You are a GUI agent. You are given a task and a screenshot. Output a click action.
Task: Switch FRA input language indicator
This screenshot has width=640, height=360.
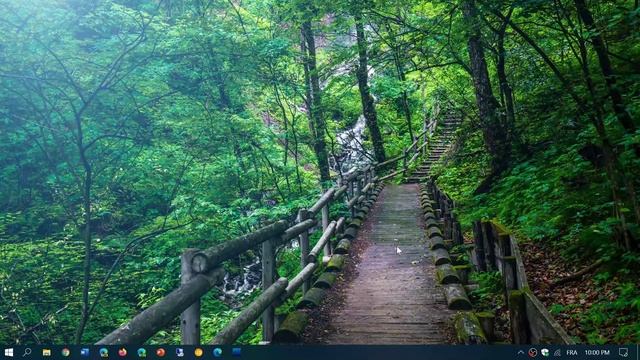(x=572, y=353)
